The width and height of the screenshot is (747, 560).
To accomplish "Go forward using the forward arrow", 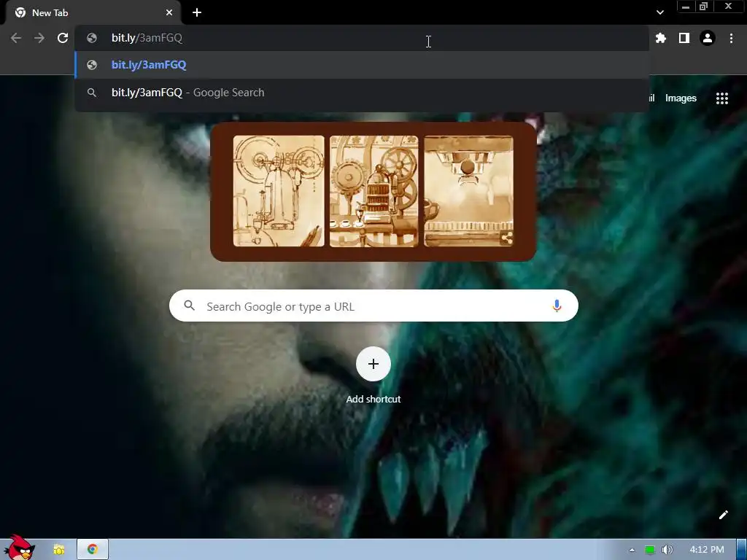I will point(39,38).
